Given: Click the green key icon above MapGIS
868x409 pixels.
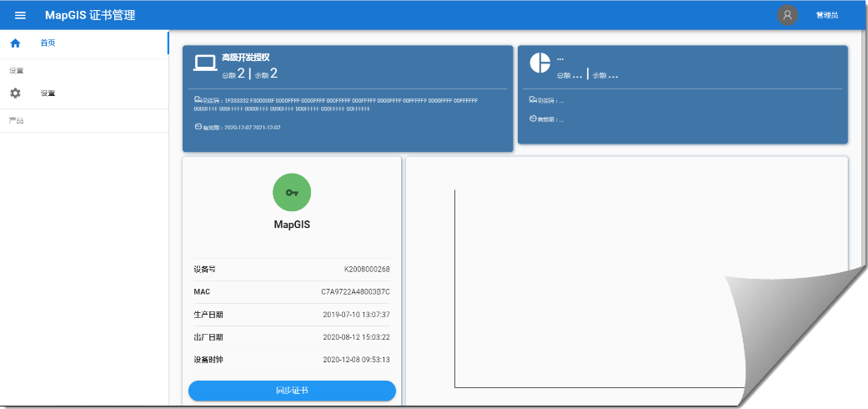Looking at the screenshot, I should 291,192.
